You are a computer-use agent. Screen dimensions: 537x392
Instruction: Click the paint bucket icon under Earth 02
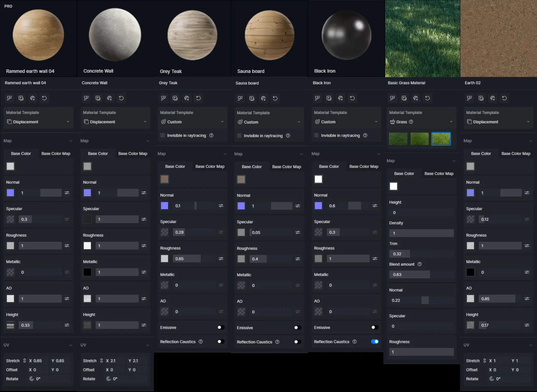click(493, 98)
